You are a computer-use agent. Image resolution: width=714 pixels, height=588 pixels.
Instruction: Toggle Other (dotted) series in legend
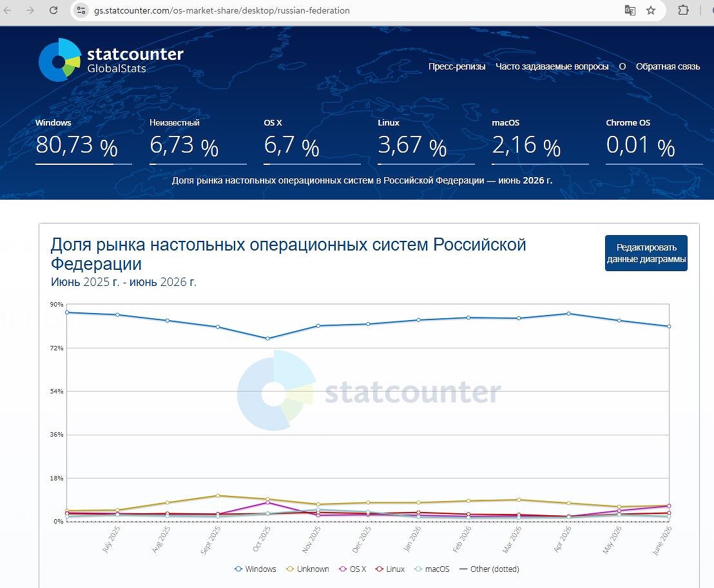[x=489, y=569]
